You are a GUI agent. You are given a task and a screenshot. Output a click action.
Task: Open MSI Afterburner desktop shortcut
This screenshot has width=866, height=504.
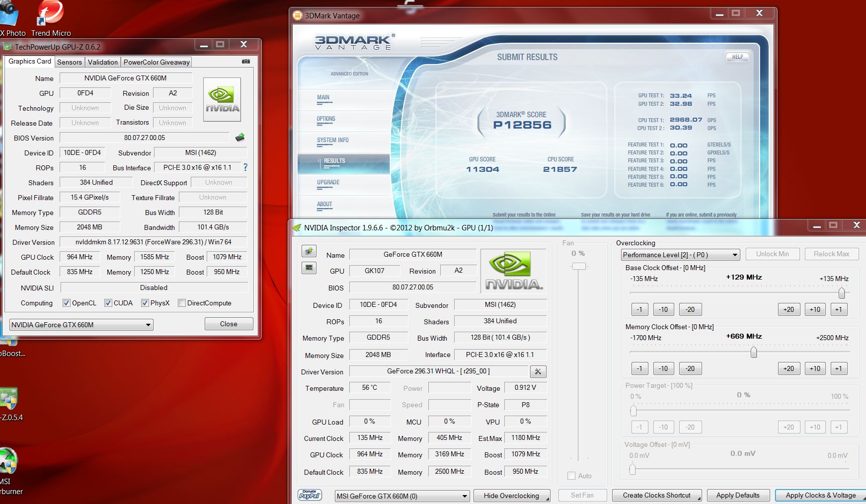click(x=10, y=472)
